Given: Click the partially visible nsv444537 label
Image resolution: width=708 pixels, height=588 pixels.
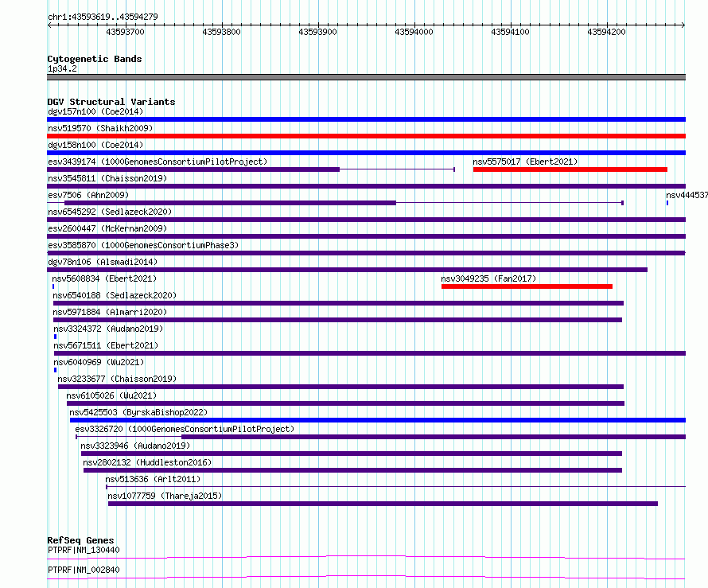Looking at the screenshot, I should coord(687,195).
